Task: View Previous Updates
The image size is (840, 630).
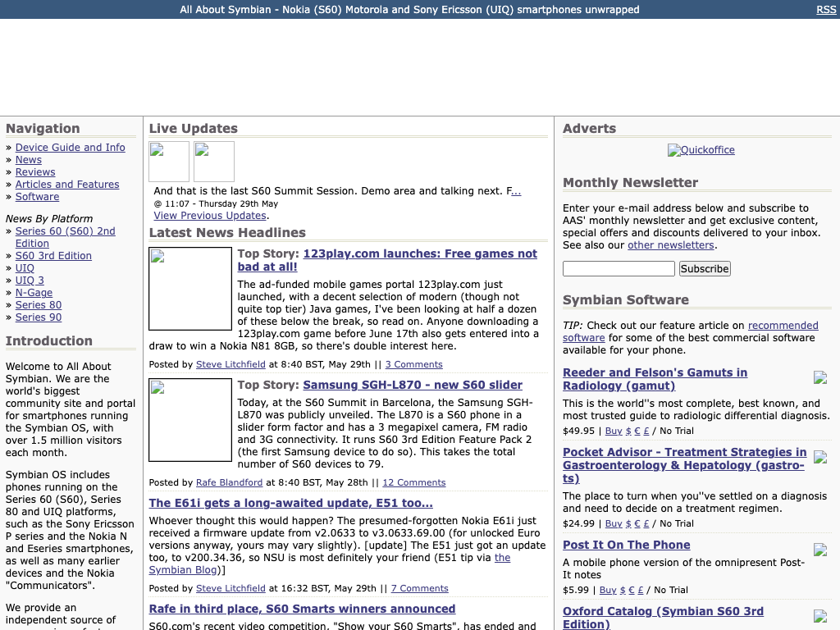Action: coord(210,216)
